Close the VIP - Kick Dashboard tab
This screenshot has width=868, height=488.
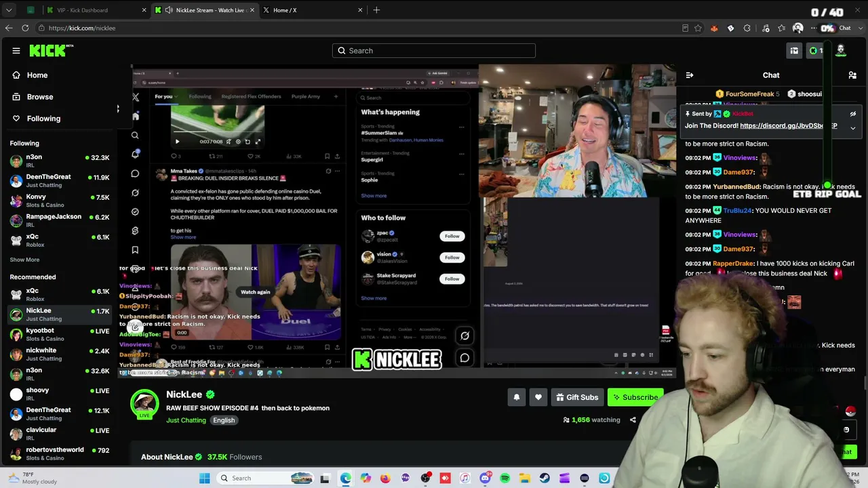[144, 10]
